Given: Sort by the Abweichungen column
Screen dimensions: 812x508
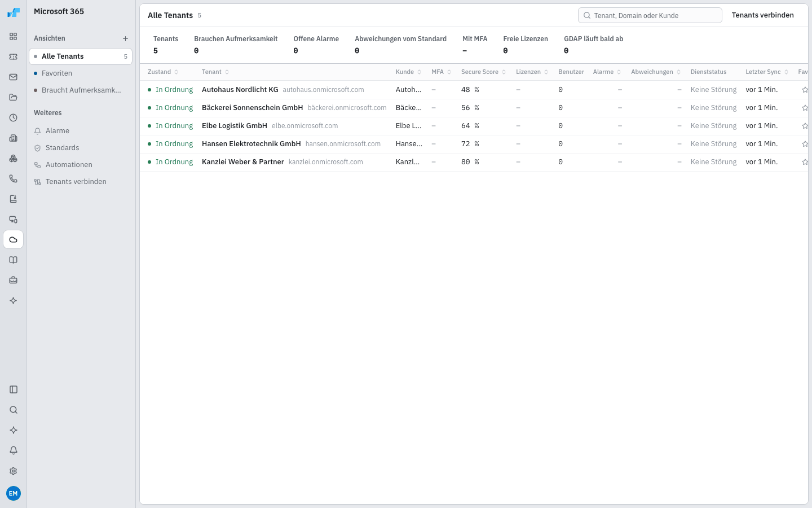Looking at the screenshot, I should (656, 72).
